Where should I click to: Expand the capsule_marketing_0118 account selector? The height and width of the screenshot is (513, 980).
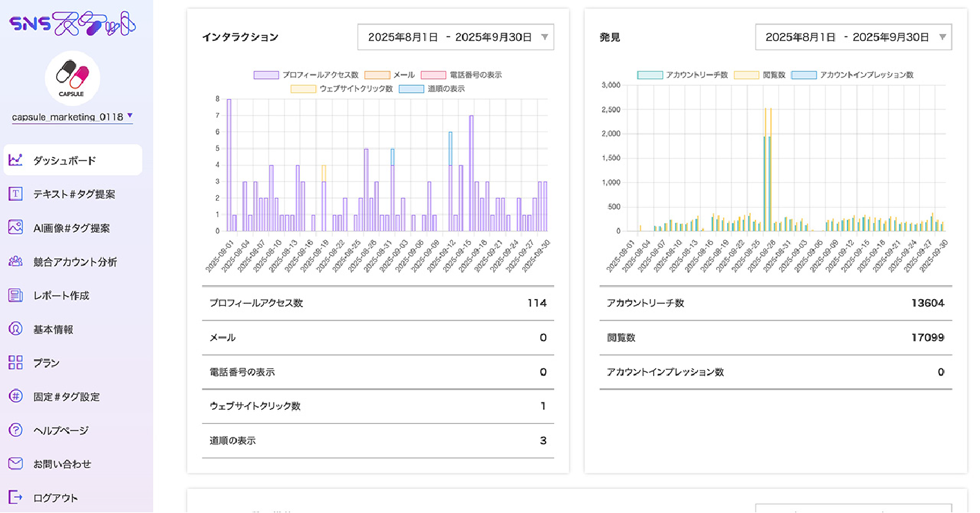[x=72, y=117]
